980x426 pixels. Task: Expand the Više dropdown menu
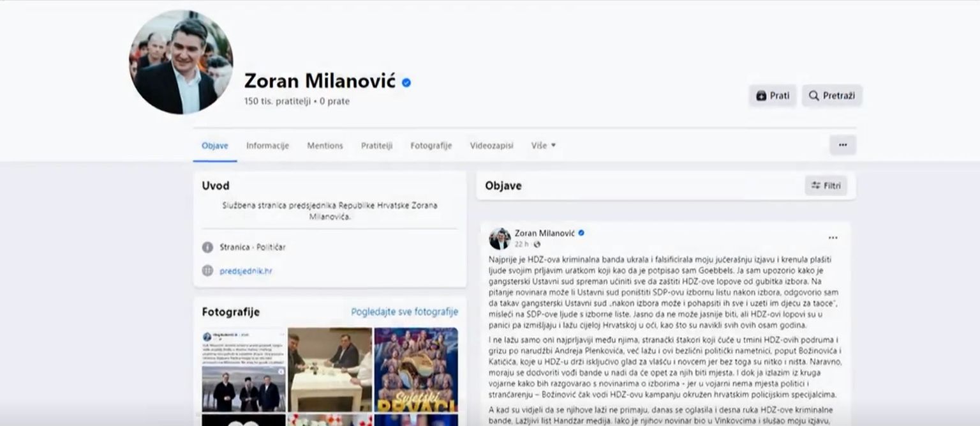[x=543, y=146]
